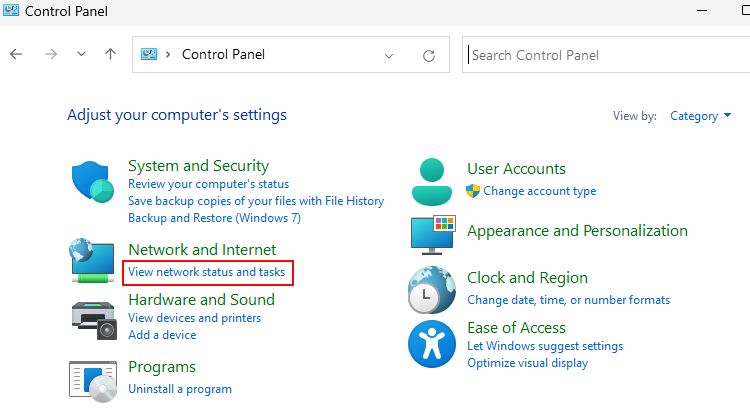This screenshot has width=750, height=410.
Task: Open Hardware and Sound category
Action: [x=202, y=299]
